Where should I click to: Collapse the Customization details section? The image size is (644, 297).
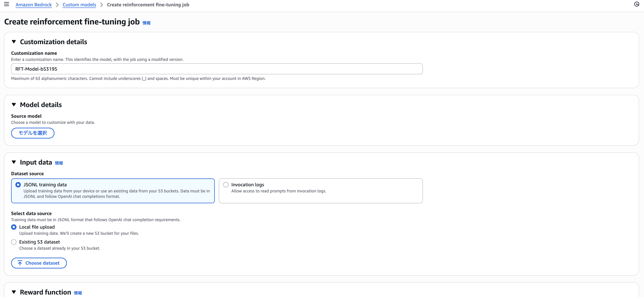click(14, 42)
